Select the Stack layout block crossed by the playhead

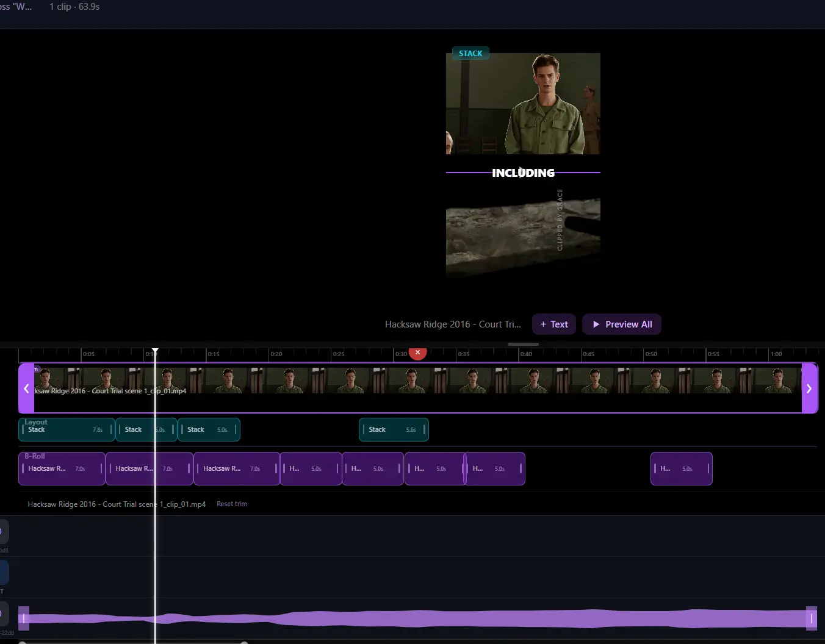(x=146, y=429)
